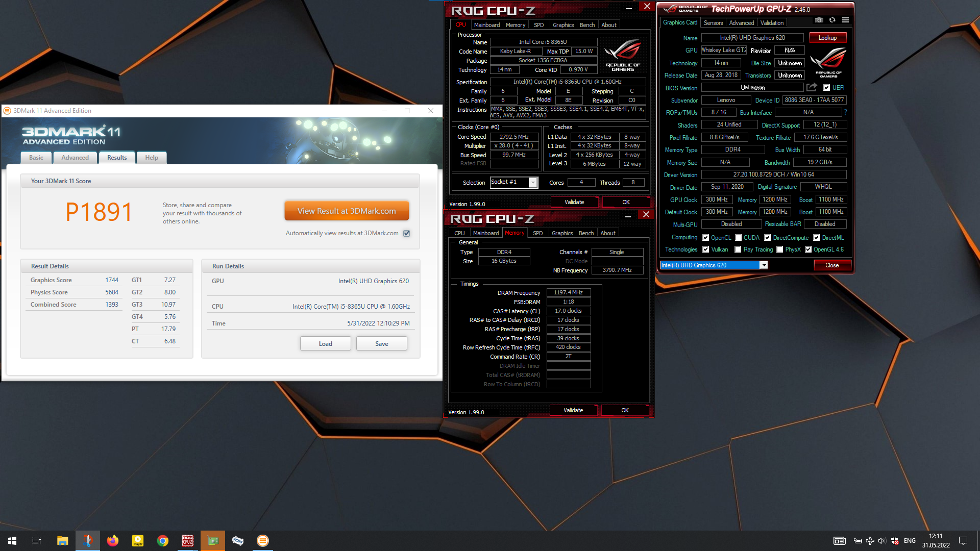Click the airplane mode tray icon

(x=870, y=541)
